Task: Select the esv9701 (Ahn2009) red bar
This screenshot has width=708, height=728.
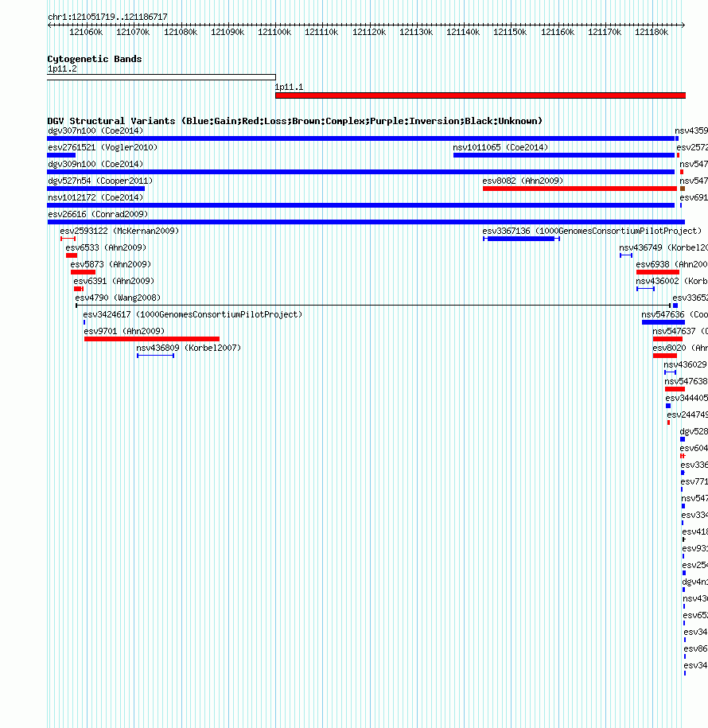Action: 152,339
